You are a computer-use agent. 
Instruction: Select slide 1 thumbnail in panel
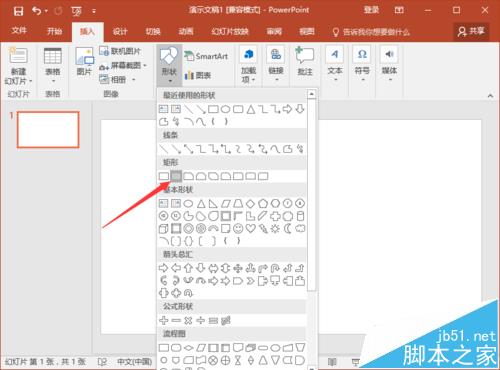tap(48, 130)
